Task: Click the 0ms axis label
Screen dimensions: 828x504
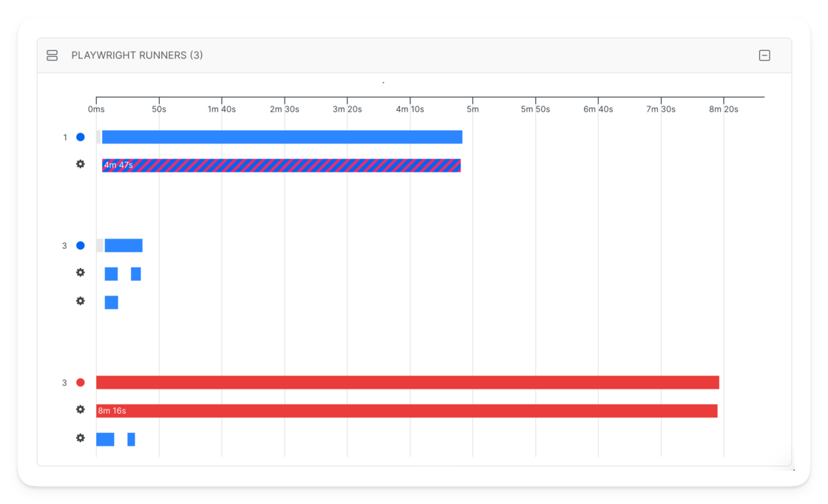Action: pyautogui.click(x=96, y=109)
